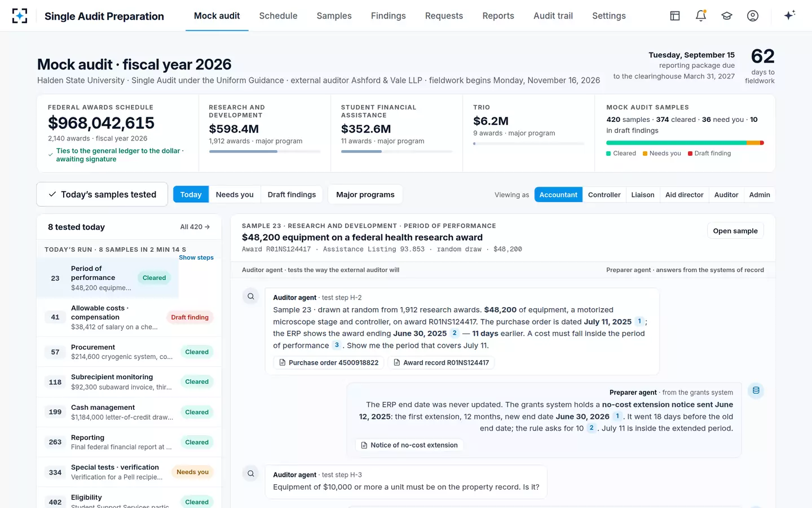812x508 pixels.
Task: Select sample 199 Cash management row
Action: pyautogui.click(x=129, y=412)
